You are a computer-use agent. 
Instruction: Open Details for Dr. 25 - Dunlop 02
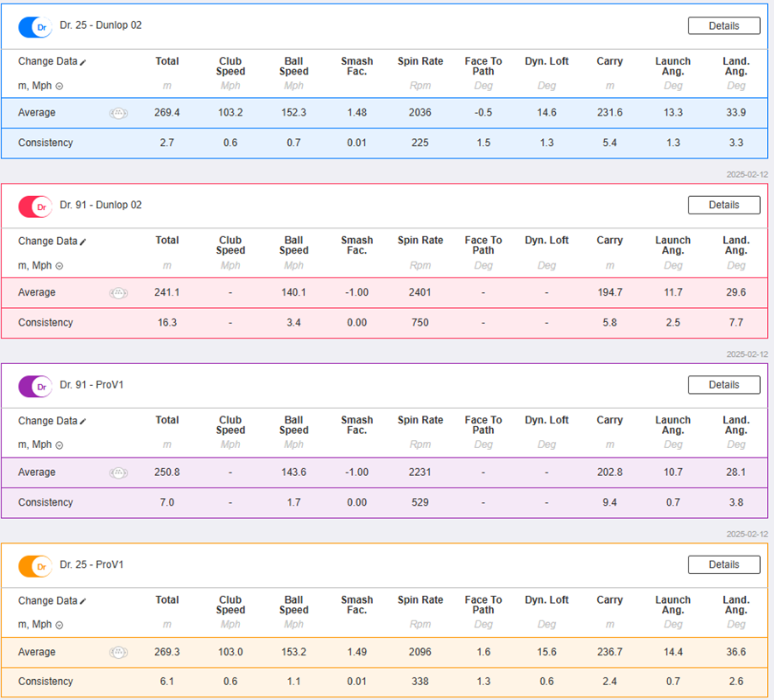[723, 25]
